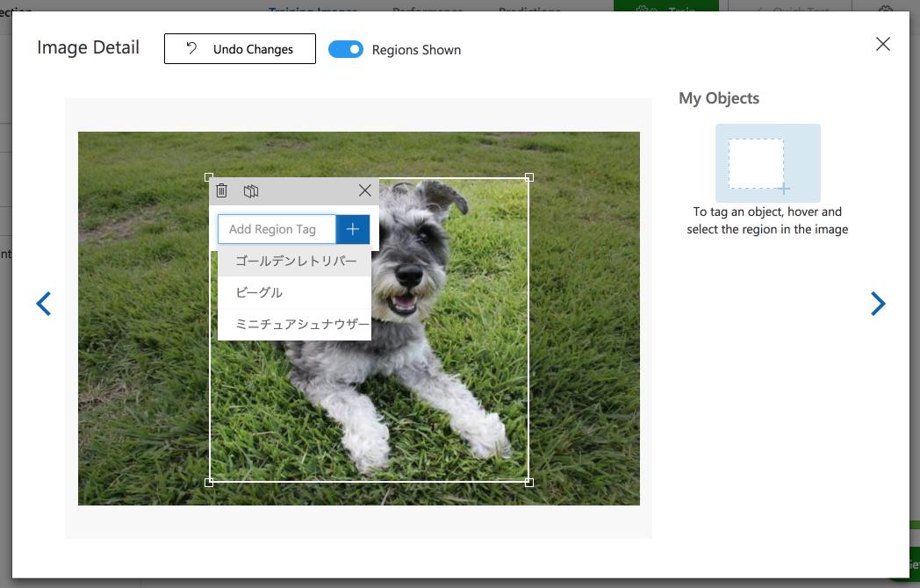The width and height of the screenshot is (920, 588).
Task: Switch to the Performance tab
Action: pos(428,11)
